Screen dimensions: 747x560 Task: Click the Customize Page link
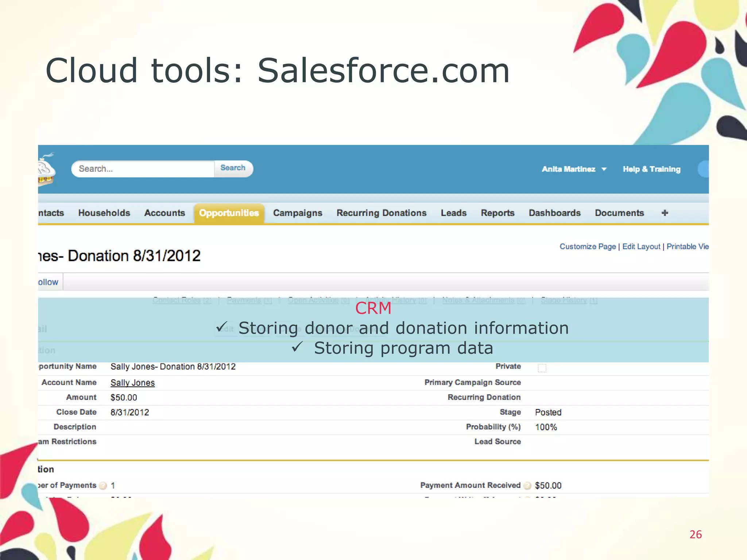pyautogui.click(x=588, y=246)
